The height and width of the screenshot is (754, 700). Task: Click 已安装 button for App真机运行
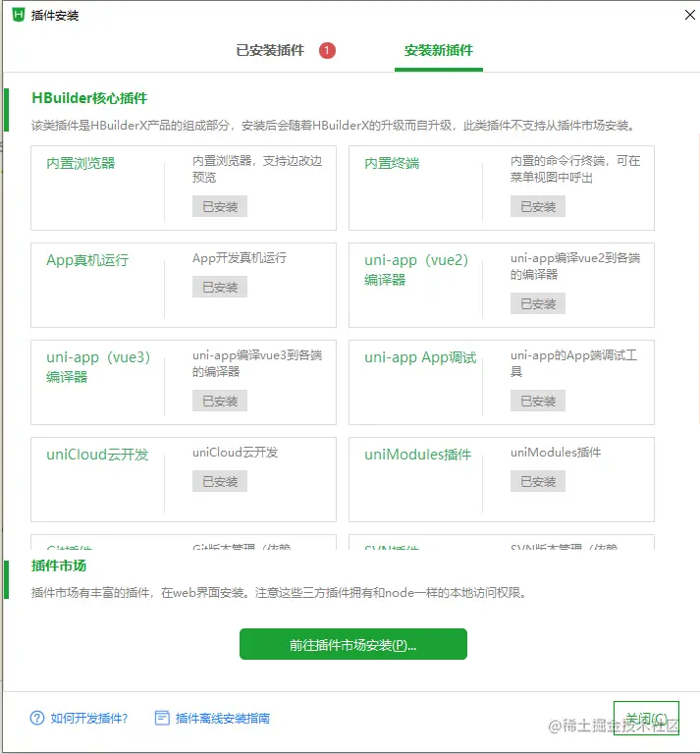220,287
